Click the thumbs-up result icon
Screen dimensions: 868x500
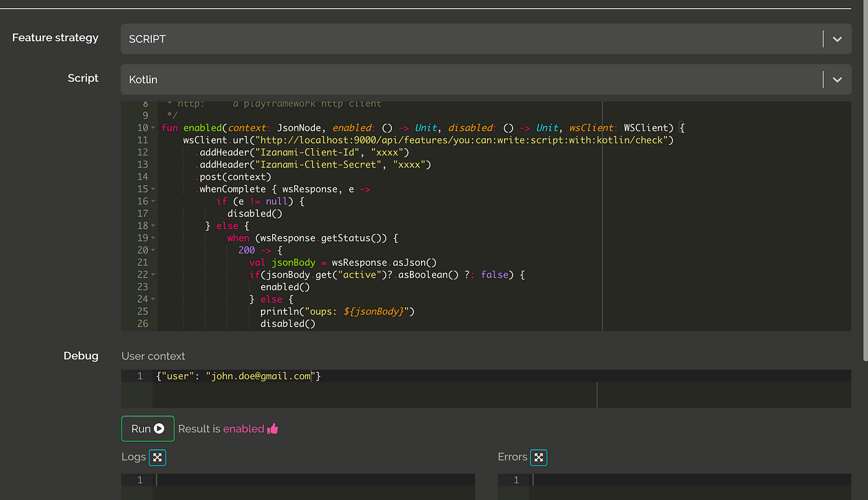[272, 429]
